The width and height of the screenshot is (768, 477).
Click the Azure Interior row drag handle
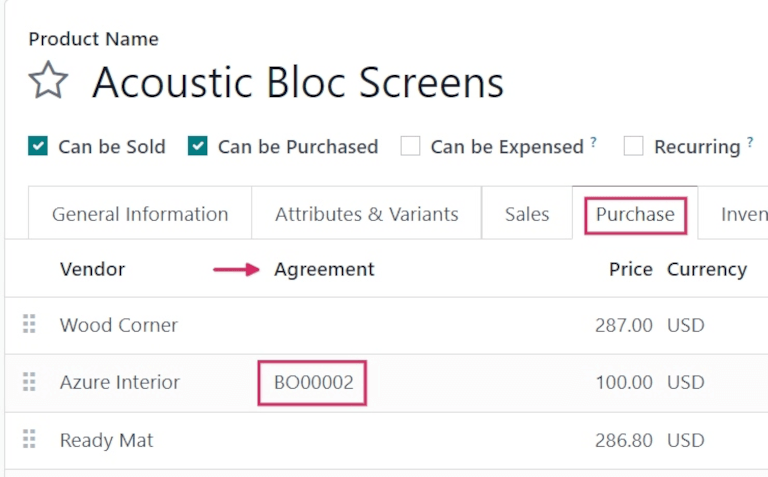pos(29,381)
